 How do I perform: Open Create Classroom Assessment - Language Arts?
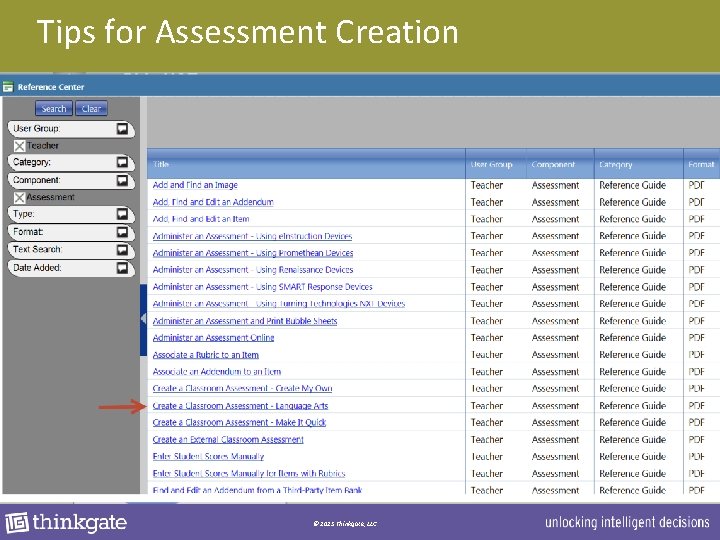[240, 406]
